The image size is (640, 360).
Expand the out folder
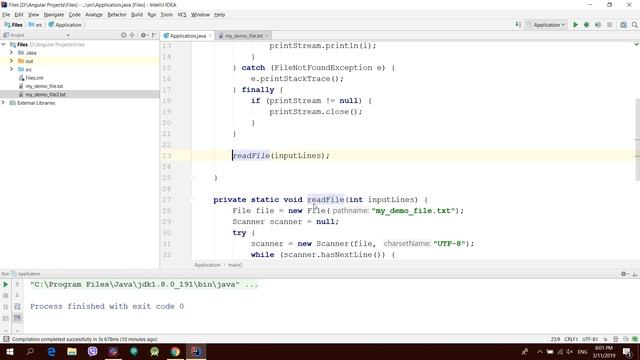point(11,61)
